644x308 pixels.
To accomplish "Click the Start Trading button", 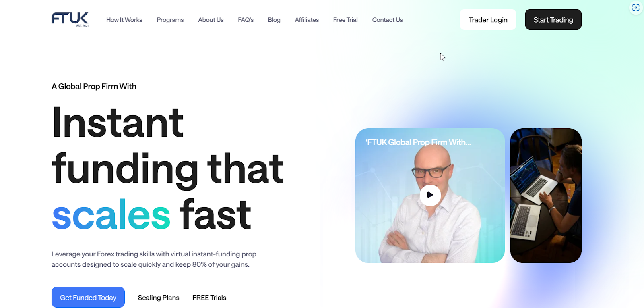I will [553, 20].
